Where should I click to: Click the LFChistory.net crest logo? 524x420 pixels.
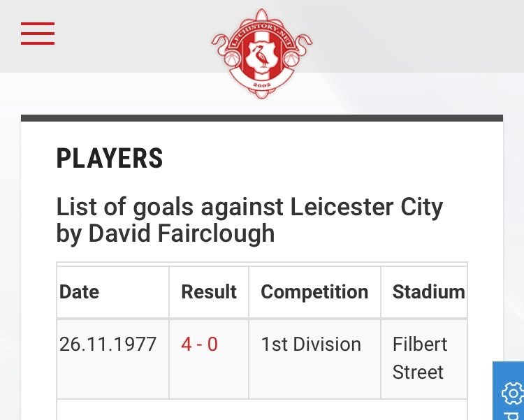262,54
